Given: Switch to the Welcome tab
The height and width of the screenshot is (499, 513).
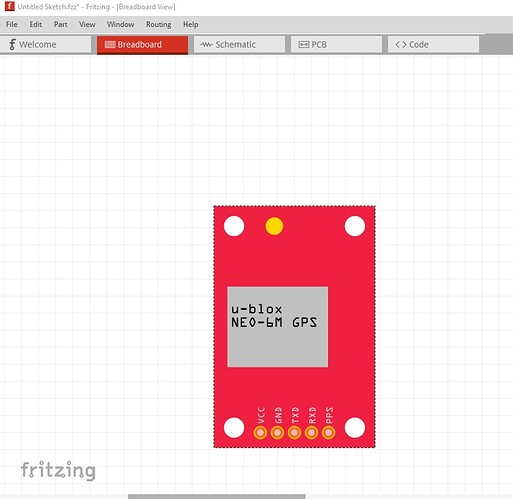Looking at the screenshot, I should coord(45,44).
